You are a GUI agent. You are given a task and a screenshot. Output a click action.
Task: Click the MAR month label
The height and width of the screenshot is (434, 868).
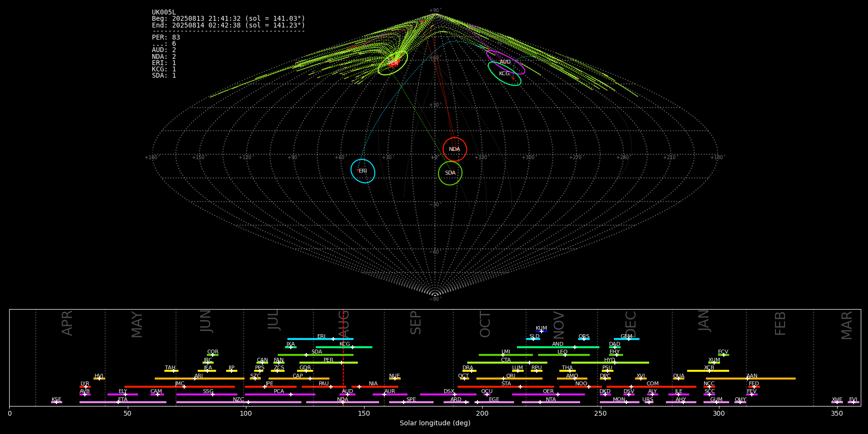pyautogui.click(x=847, y=325)
